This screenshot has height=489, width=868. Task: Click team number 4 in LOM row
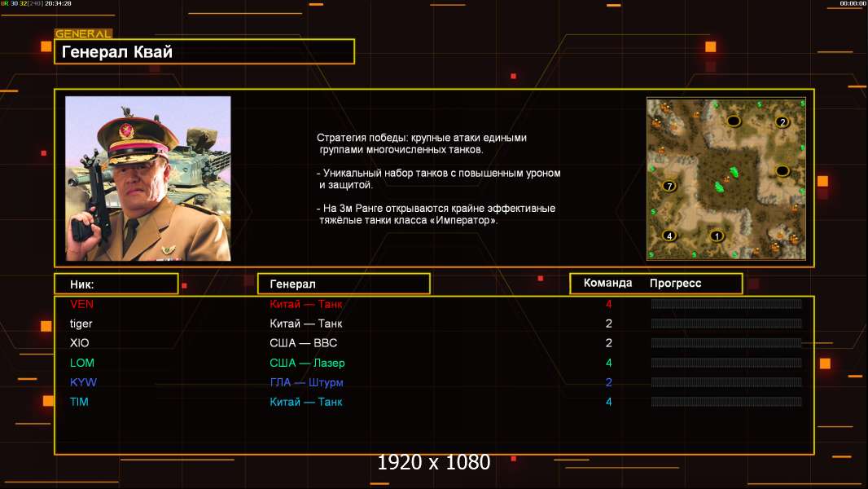click(608, 363)
